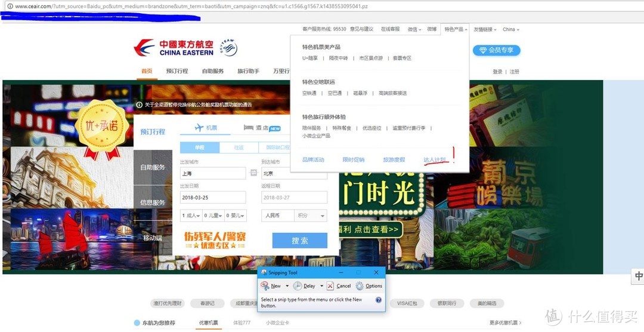
Task: Open the China region dropdown
Action: (511, 29)
